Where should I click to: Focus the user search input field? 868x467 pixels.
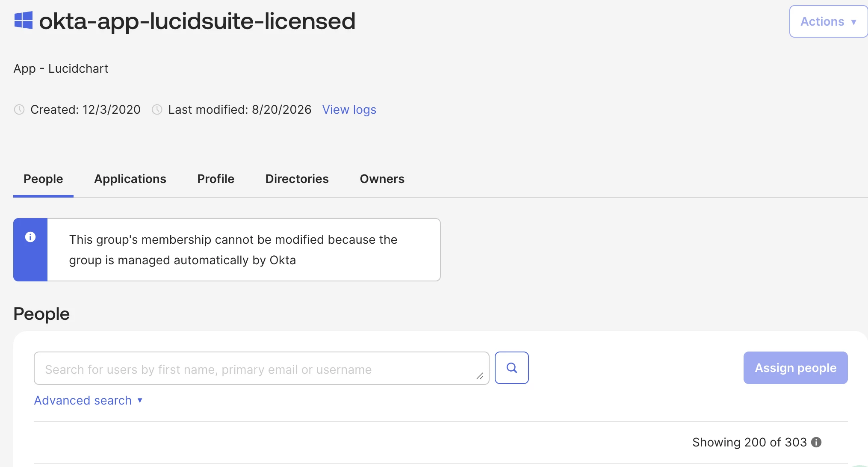pyautogui.click(x=261, y=368)
